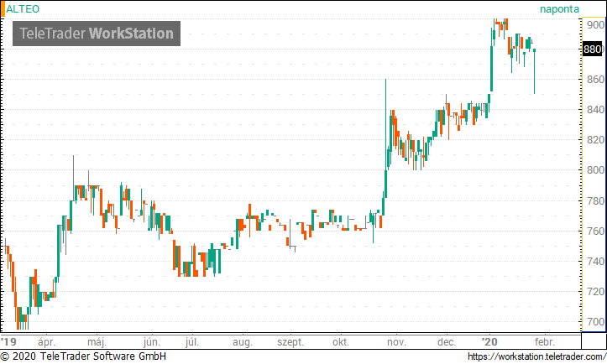The image size is (607, 364).
Task: Click the 780 price axis label
Action: click(x=595, y=200)
